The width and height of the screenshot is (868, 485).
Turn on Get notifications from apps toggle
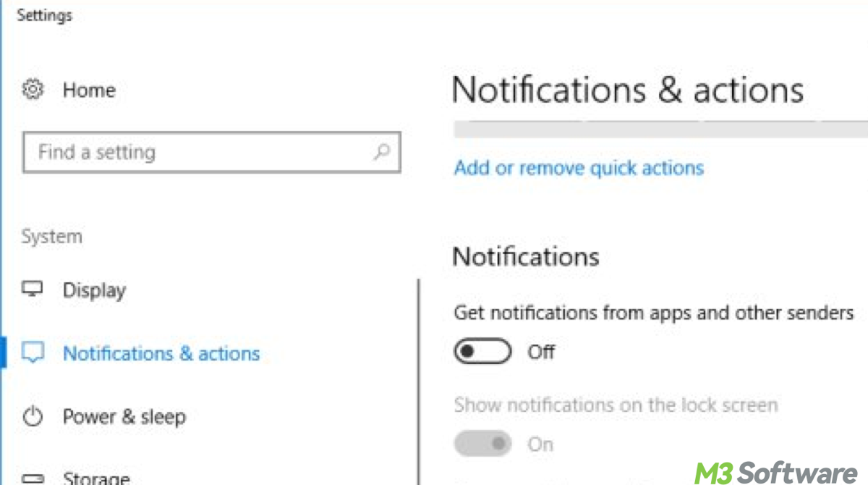pos(482,352)
